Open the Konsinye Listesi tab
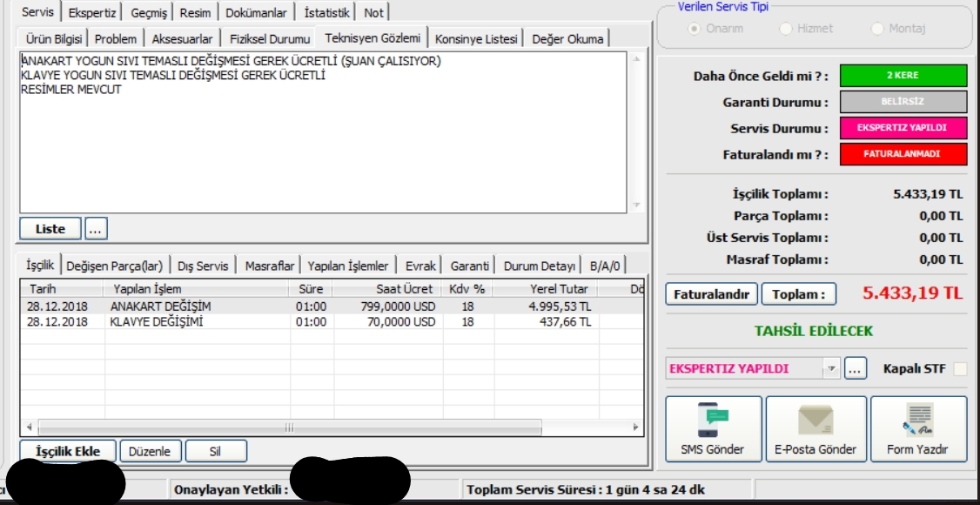 (476, 39)
